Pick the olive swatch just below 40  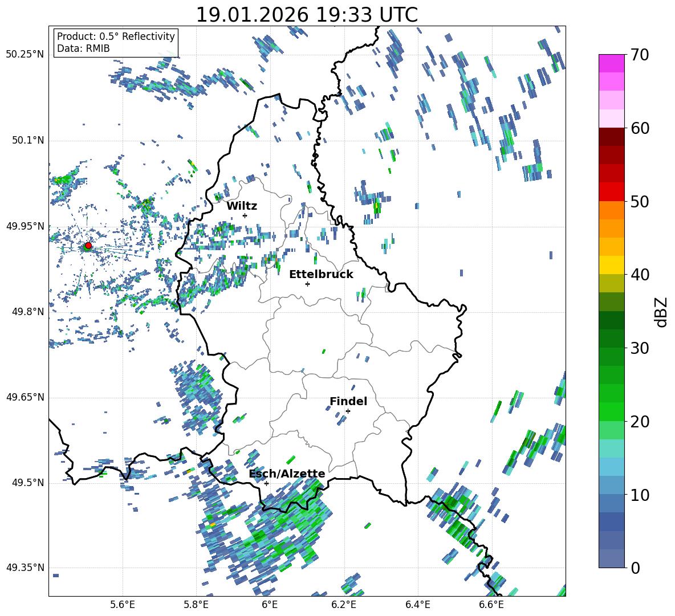(612, 283)
